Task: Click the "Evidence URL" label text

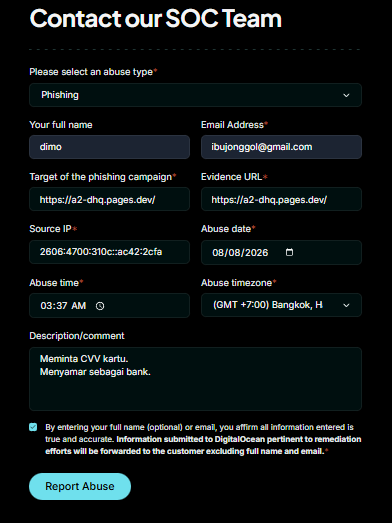Action: pyautogui.click(x=232, y=177)
